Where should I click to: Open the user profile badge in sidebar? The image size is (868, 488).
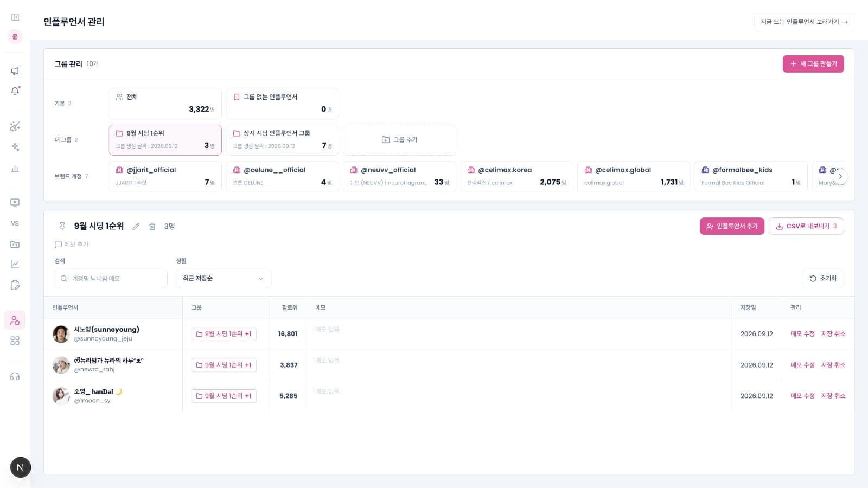(15, 37)
